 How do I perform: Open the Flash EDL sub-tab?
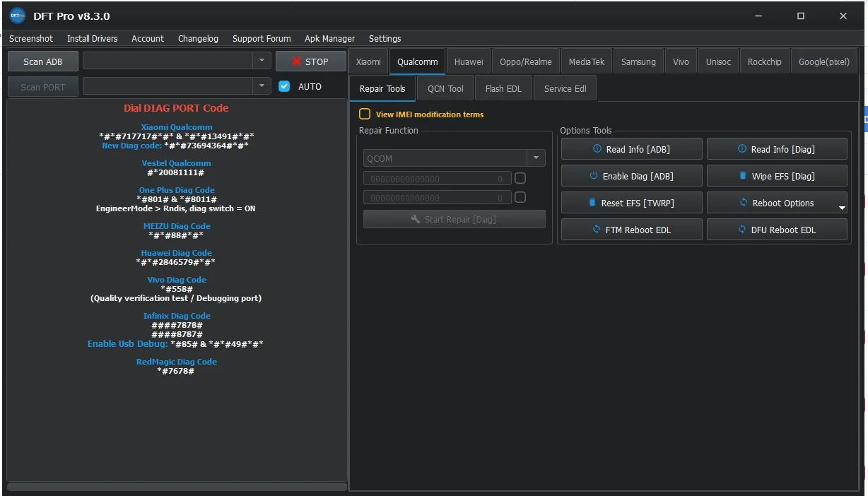pos(503,88)
